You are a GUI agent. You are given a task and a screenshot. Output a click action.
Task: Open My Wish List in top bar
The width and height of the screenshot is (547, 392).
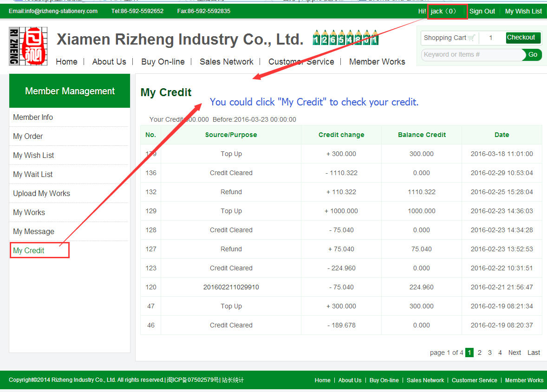click(x=523, y=11)
